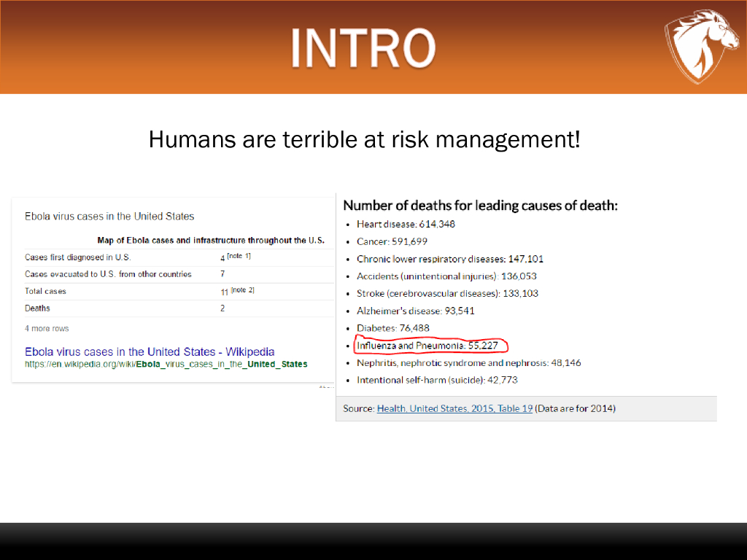Click the 'note 1' superscript reference

click(241, 257)
